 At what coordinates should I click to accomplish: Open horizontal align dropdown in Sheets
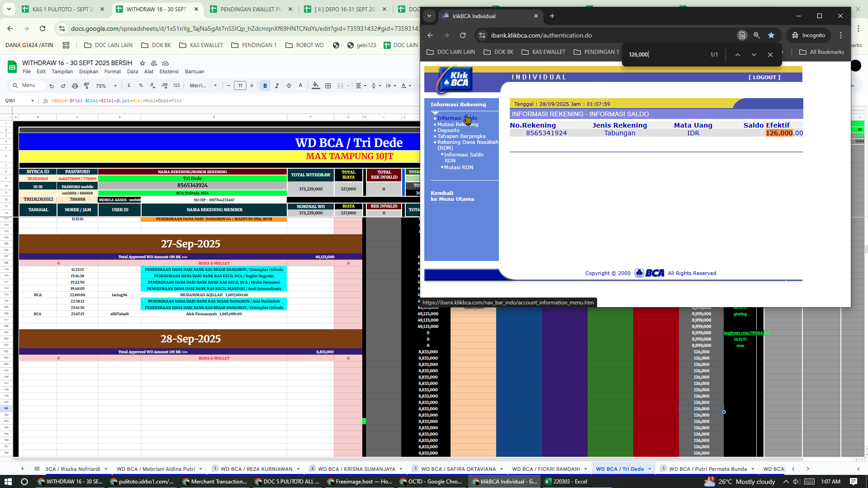pyautogui.click(x=360, y=85)
